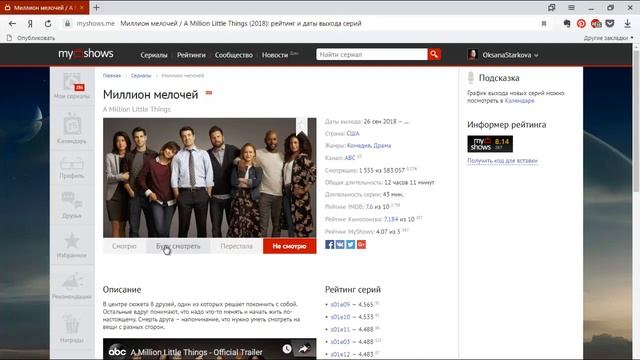This screenshot has width=640, height=360.
Task: Open the Сообщество menu item
Action: pos(234,55)
